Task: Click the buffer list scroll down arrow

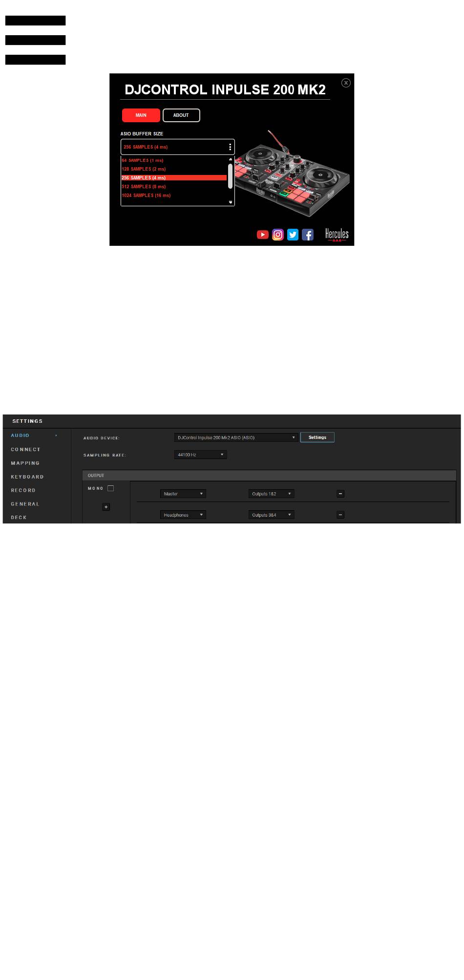Action: (231, 202)
